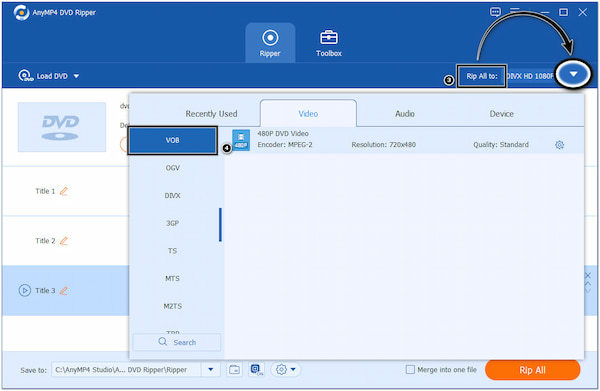Image resolution: width=600 pixels, height=391 pixels.
Task: Close the AnyMP4 DVD Ripper window
Action: pos(582,12)
